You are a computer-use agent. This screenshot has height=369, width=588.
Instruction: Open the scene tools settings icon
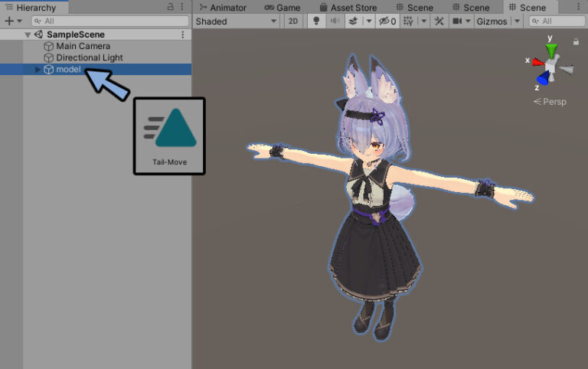439,21
